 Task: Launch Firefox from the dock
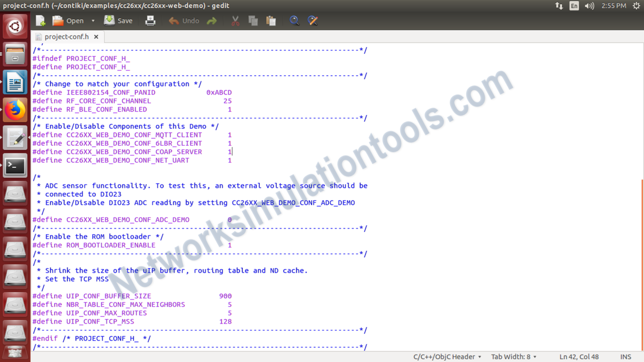coord(15,109)
